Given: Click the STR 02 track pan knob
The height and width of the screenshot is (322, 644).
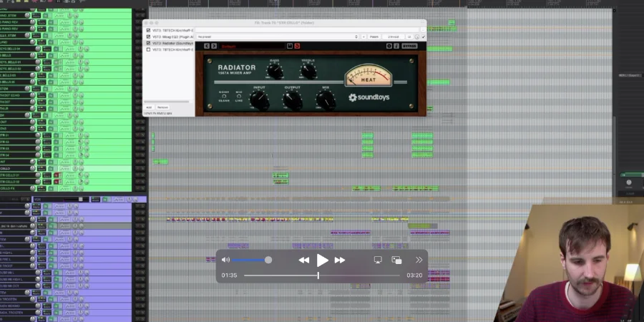Looking at the screenshot, I should click(x=80, y=142).
